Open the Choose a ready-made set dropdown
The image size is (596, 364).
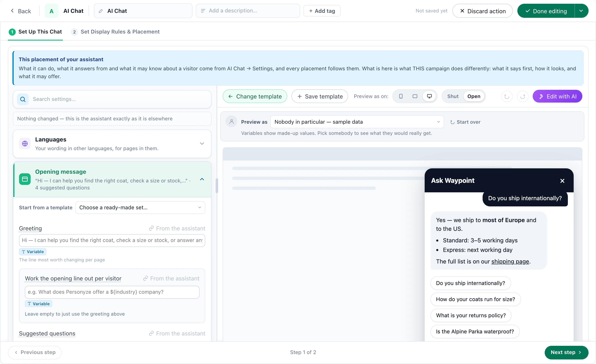140,207
